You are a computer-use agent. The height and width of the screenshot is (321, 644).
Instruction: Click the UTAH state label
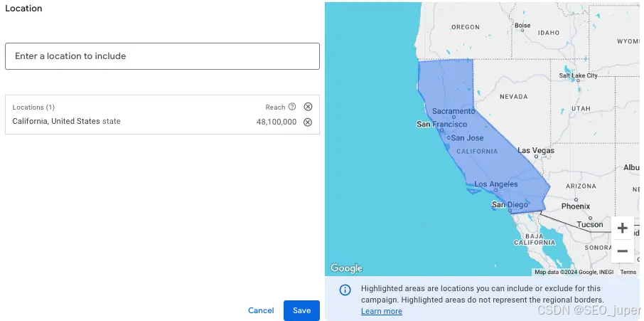click(581, 108)
